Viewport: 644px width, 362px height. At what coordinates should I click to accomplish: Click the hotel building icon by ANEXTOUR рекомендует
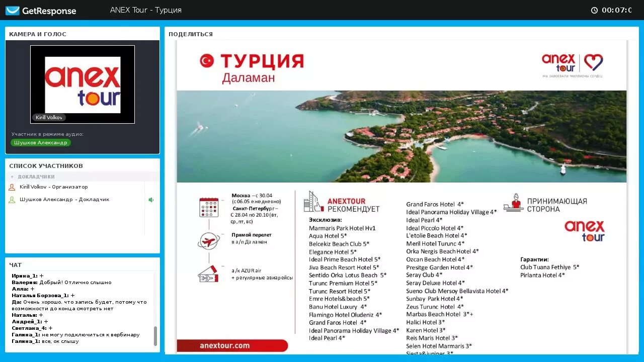click(313, 201)
